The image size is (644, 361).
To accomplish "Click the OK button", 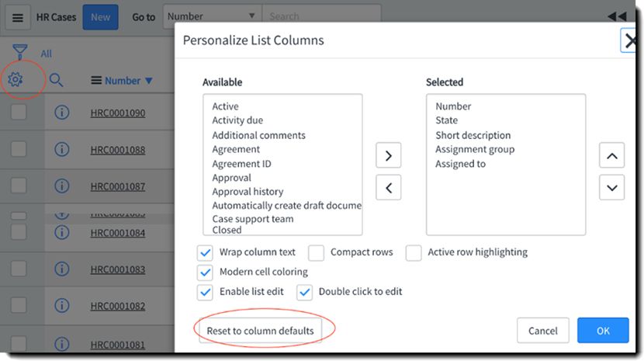I will point(603,330).
